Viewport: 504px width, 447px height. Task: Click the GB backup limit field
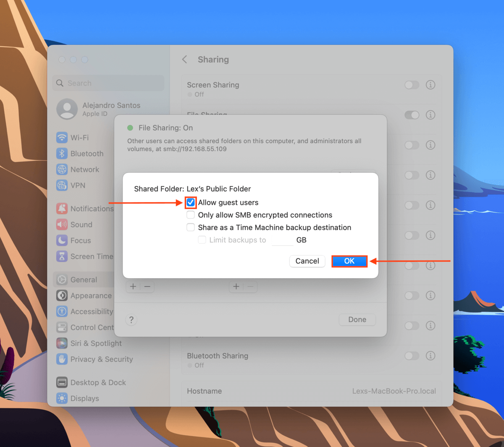[x=282, y=240]
